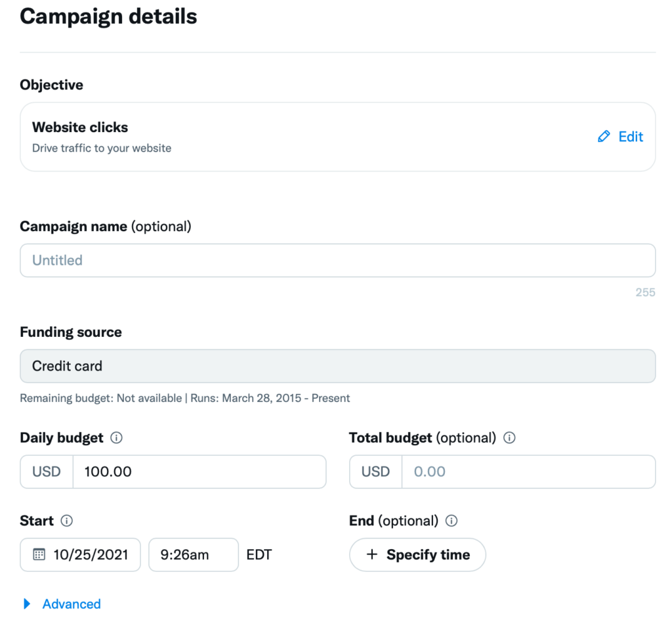Click the Specify time button for End
Viewport: 672px width, 618px height.
coord(417,555)
